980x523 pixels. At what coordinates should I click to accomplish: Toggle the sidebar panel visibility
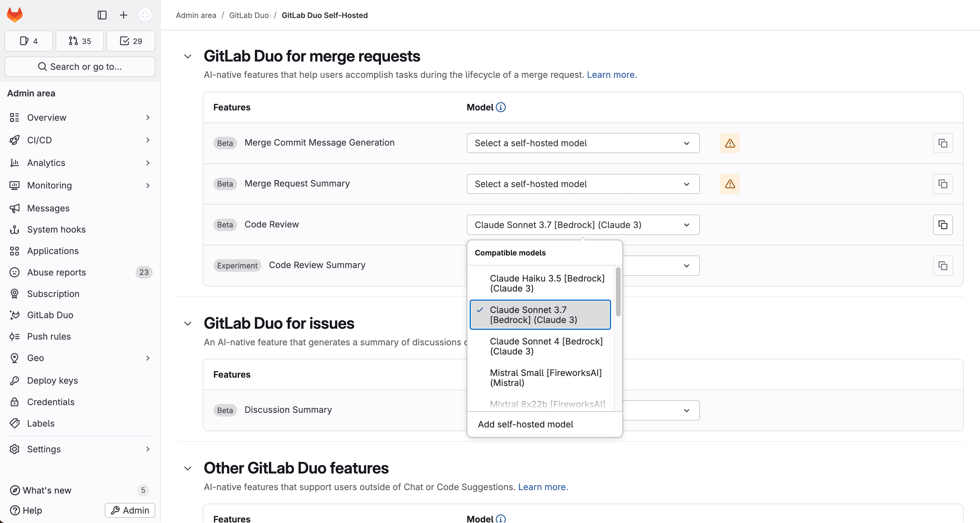pyautogui.click(x=102, y=15)
